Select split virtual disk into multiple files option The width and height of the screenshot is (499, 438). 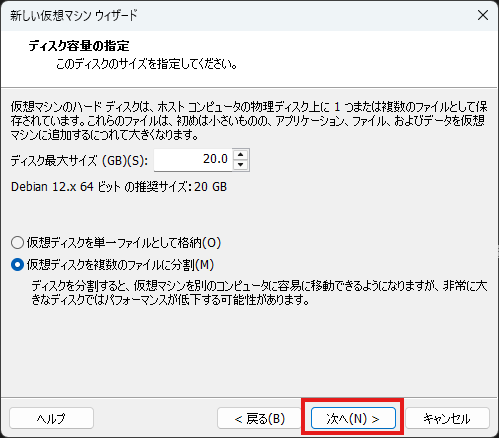[112, 265]
